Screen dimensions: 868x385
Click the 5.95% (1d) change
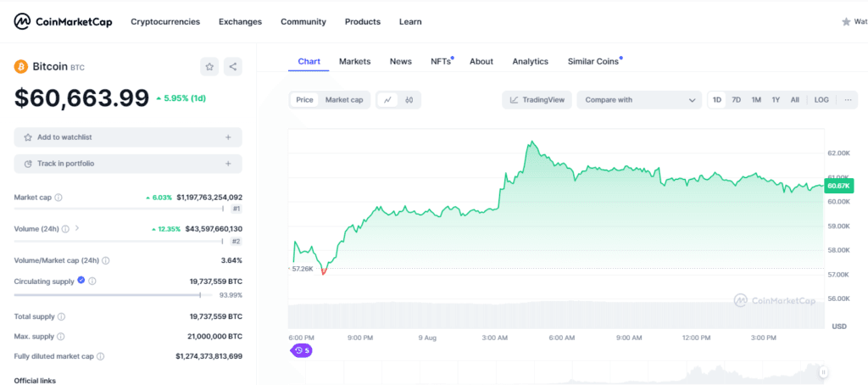pos(181,98)
